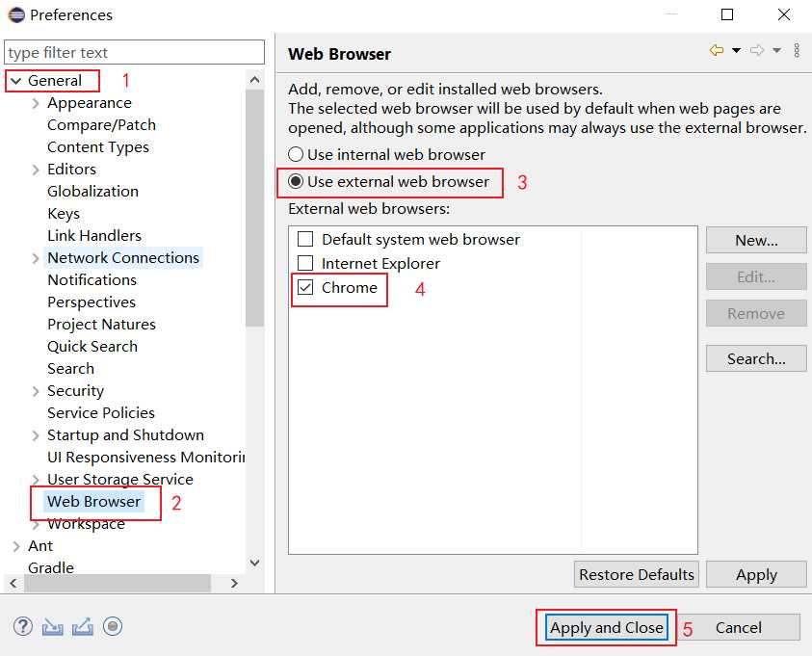
Task: Select Perspectives preference page
Action: [92, 302]
